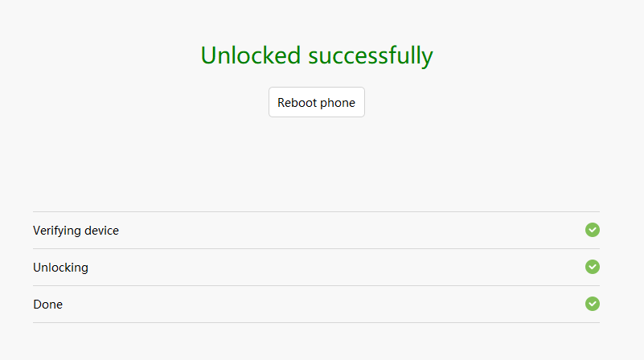
Task: Click the word "phone" on the button
Action: coord(338,103)
